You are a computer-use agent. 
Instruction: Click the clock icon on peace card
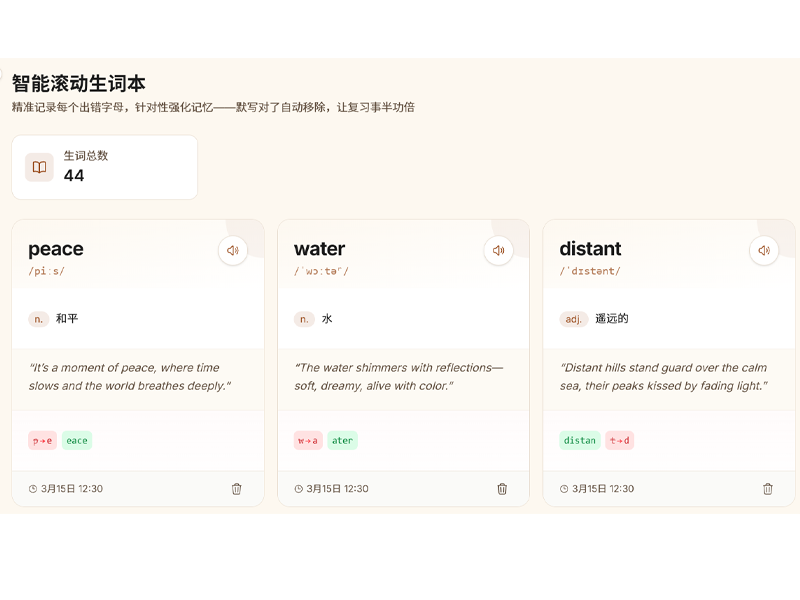pyautogui.click(x=33, y=489)
